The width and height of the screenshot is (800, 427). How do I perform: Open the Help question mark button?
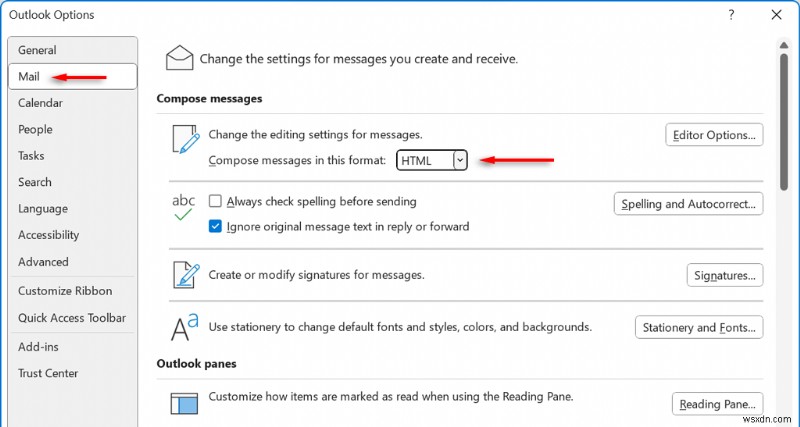[x=731, y=15]
